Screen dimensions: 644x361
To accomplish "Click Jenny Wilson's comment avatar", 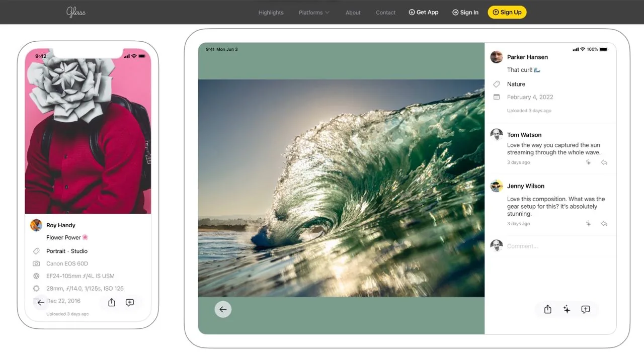I will click(497, 186).
